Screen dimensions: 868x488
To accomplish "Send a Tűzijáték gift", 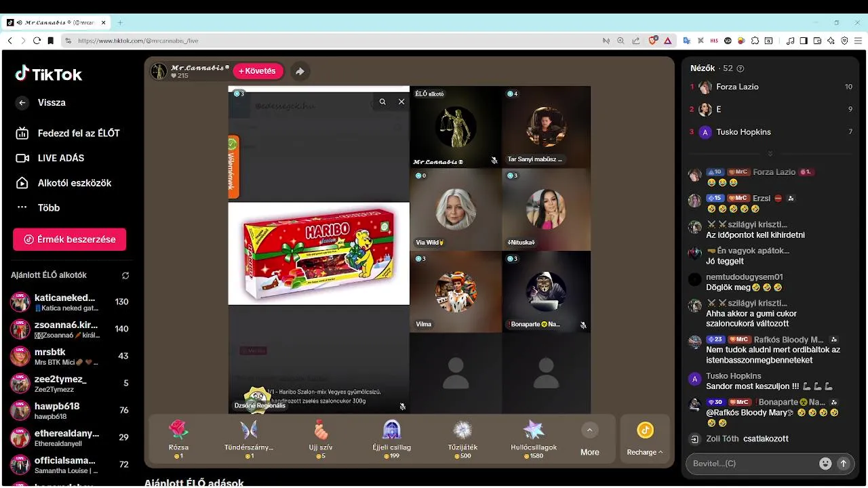I will tap(462, 439).
